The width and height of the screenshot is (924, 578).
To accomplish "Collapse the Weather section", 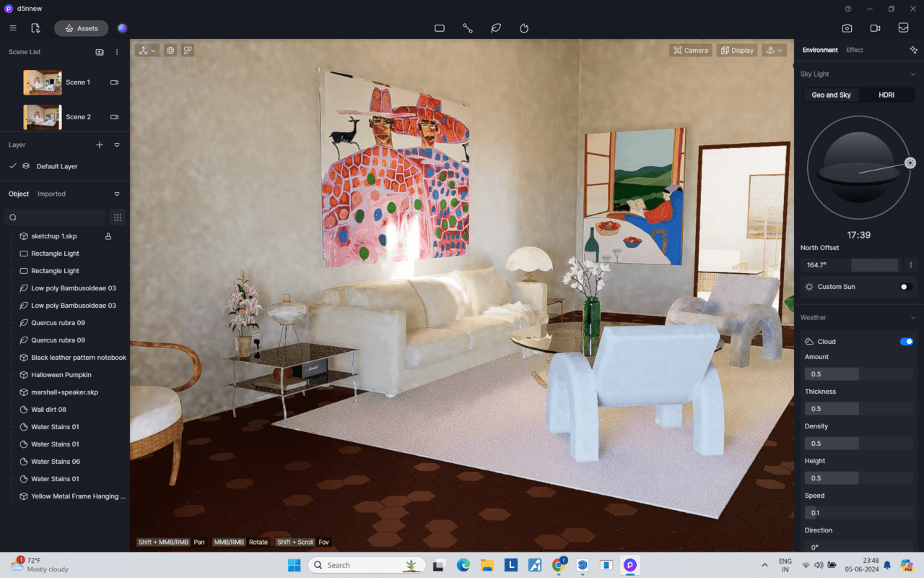I will (x=912, y=317).
